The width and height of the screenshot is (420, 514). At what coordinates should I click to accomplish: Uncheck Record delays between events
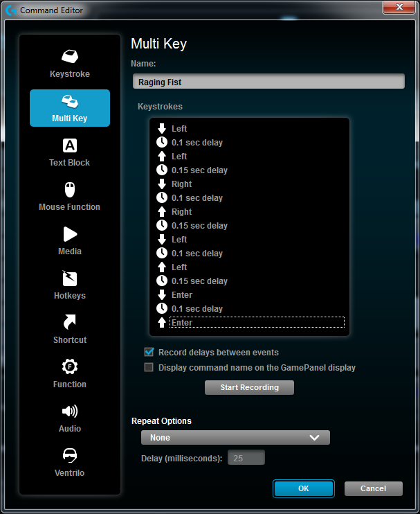[x=149, y=352]
